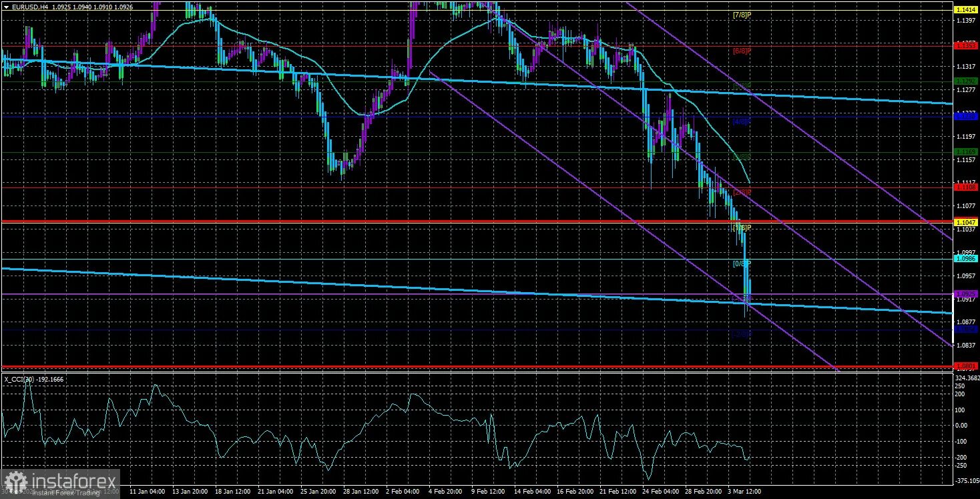Click the 1.1277 price scale value
The image size is (980, 499).
(x=965, y=90)
